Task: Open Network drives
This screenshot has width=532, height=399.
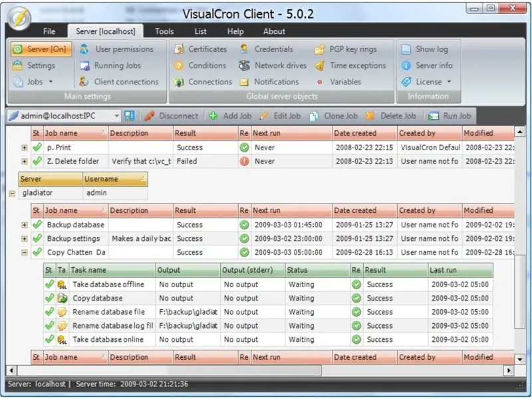Action: point(273,65)
